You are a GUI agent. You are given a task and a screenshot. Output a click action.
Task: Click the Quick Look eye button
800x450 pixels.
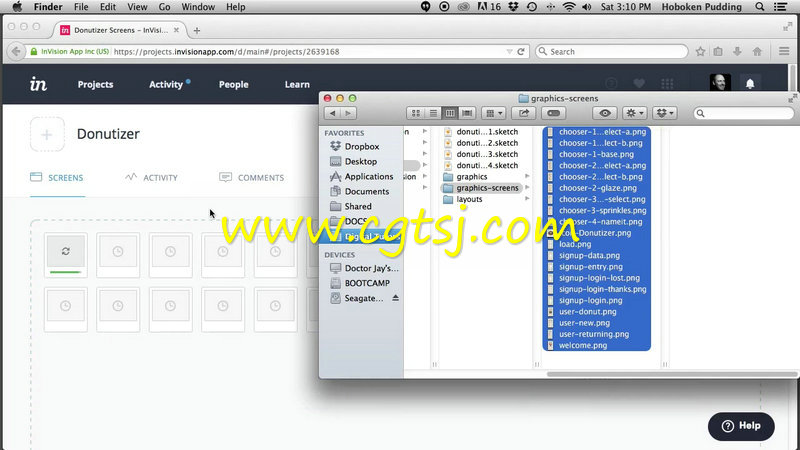coord(605,113)
